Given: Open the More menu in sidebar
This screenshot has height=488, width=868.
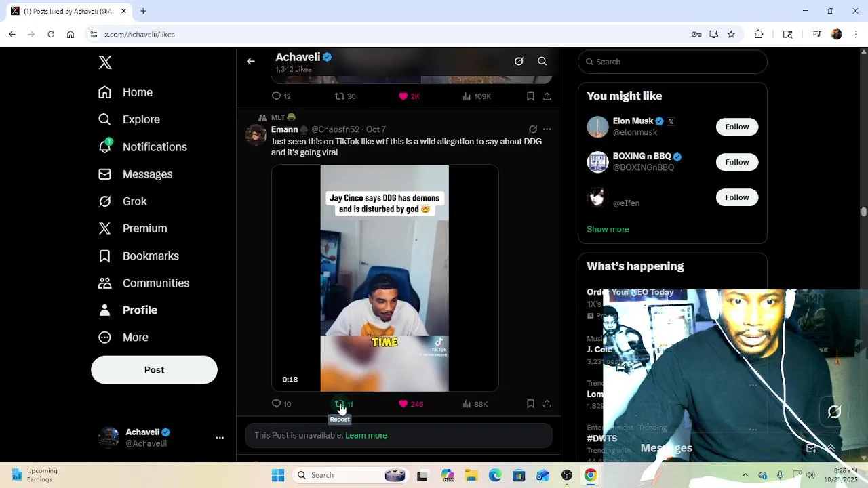Looking at the screenshot, I should [x=123, y=338].
